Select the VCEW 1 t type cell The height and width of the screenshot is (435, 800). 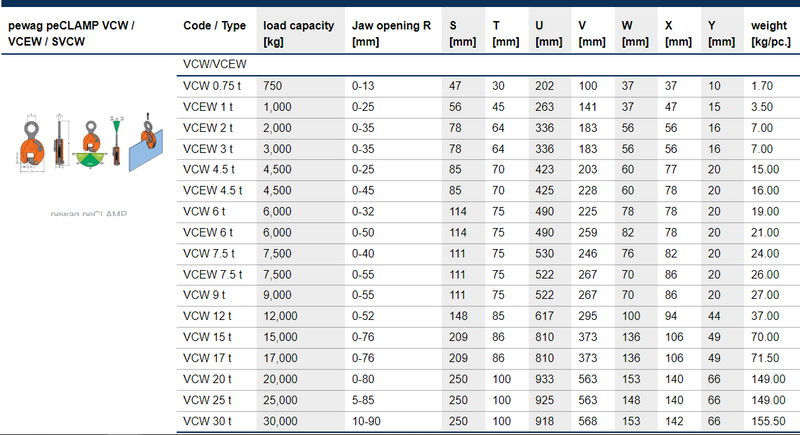tap(208, 106)
